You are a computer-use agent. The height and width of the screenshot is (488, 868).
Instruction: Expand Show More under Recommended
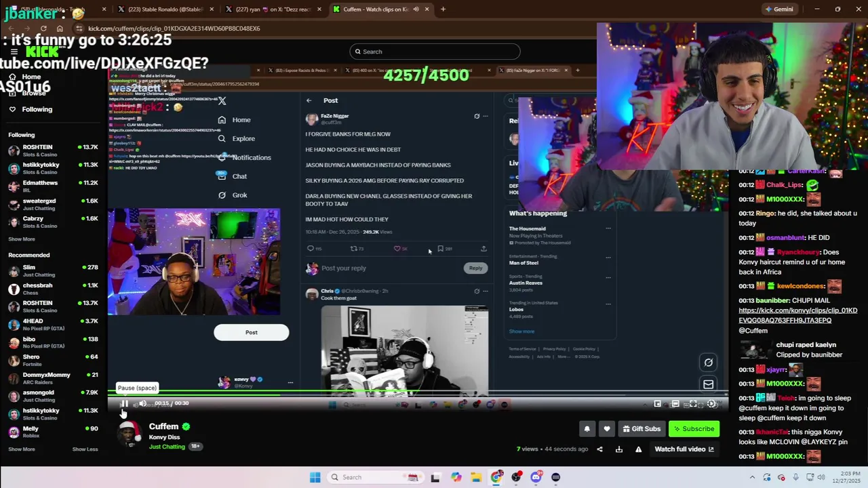tap(22, 449)
